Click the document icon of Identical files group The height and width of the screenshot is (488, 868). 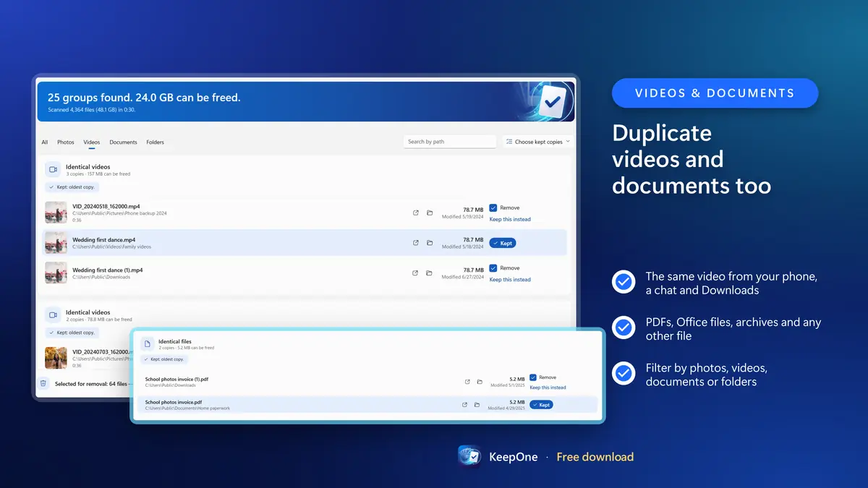(146, 344)
